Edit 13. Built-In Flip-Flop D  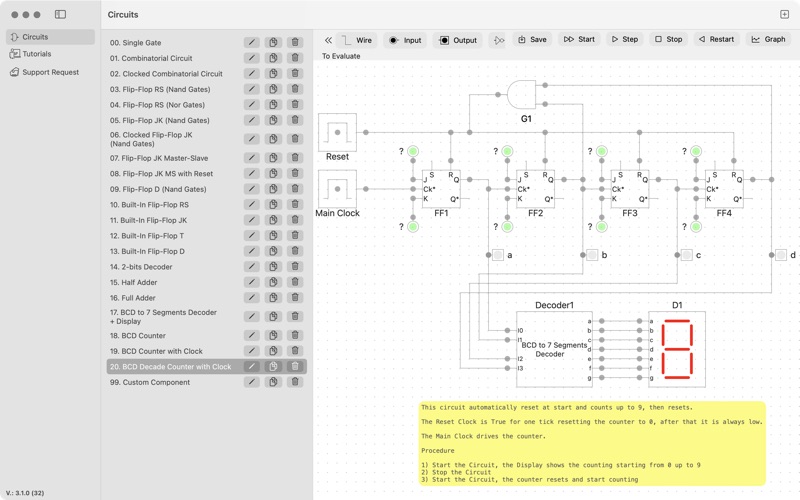pos(252,251)
